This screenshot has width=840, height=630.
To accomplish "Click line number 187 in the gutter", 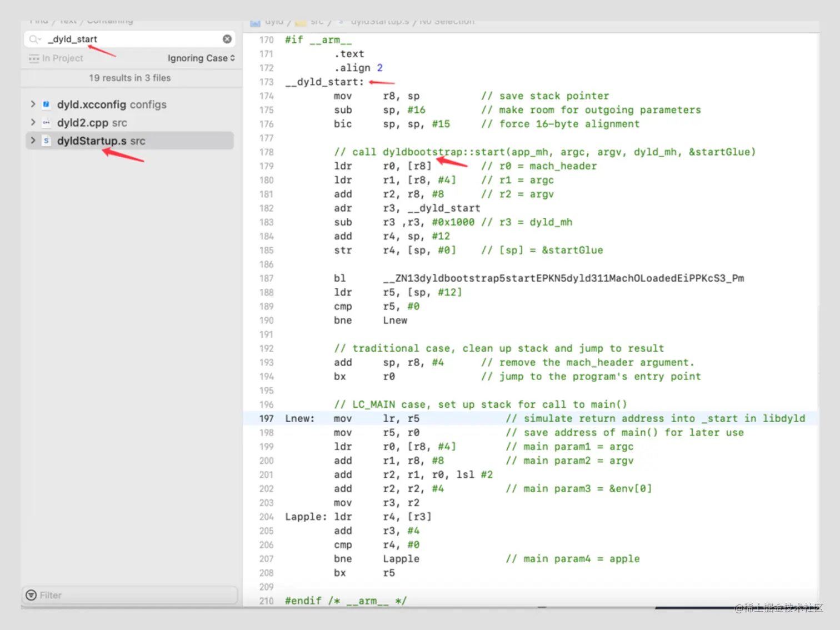I will point(267,278).
